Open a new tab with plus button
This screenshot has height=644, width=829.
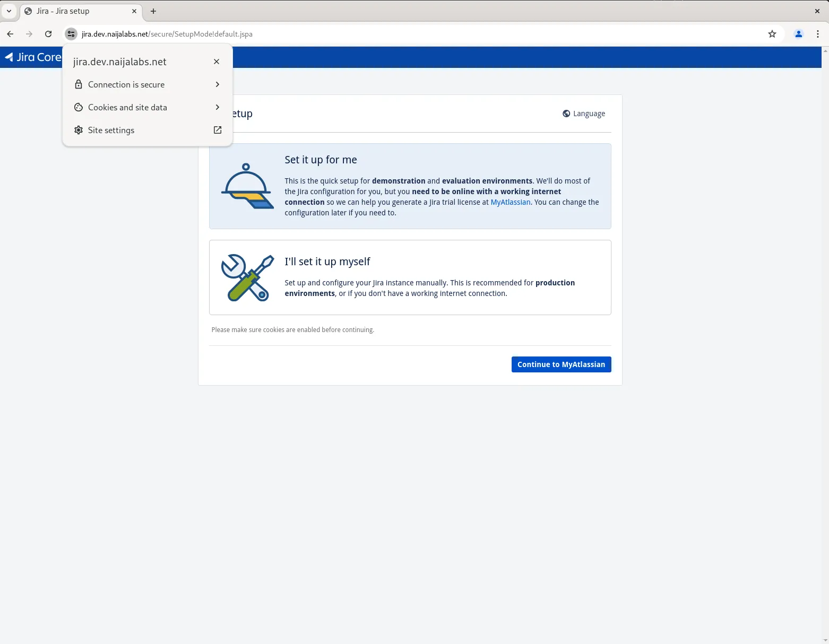[x=153, y=11]
